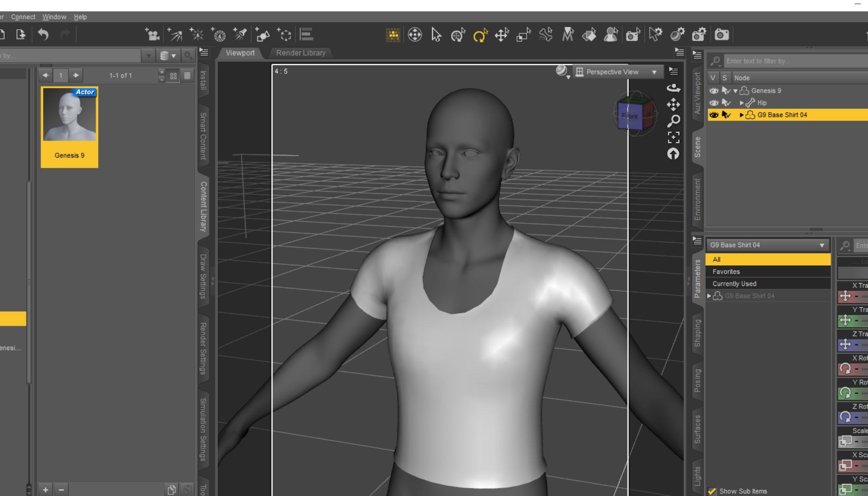Click the viewport Frame selection icon

pyautogui.click(x=673, y=138)
